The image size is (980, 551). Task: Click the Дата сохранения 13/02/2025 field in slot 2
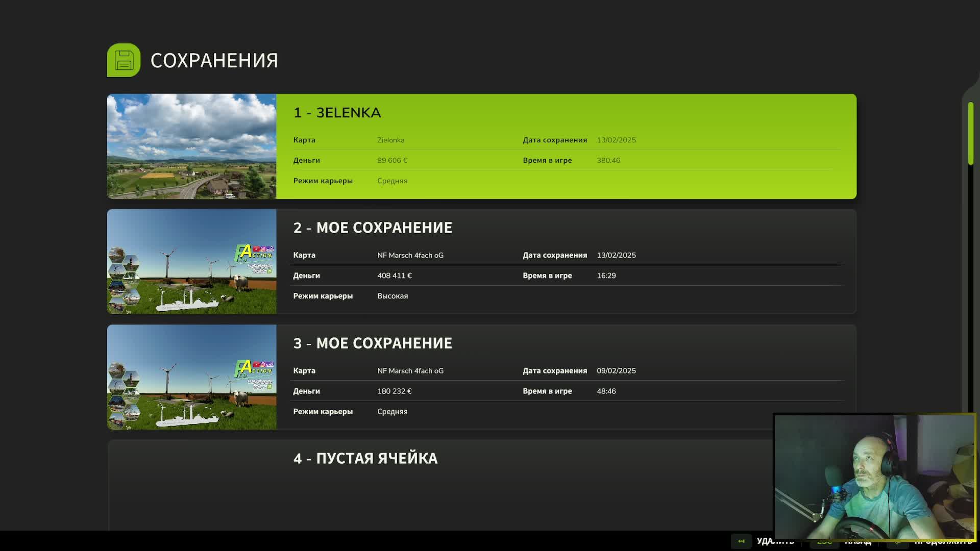[x=616, y=255]
